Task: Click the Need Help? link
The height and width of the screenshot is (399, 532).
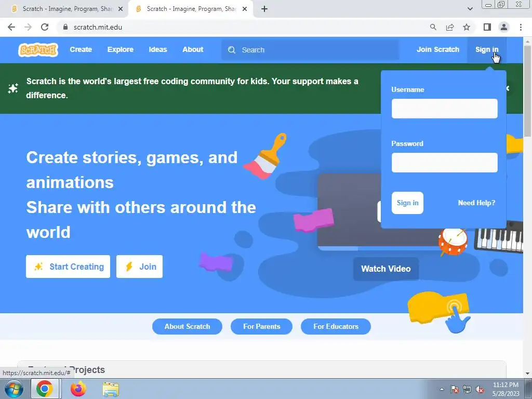Action: coord(476,203)
